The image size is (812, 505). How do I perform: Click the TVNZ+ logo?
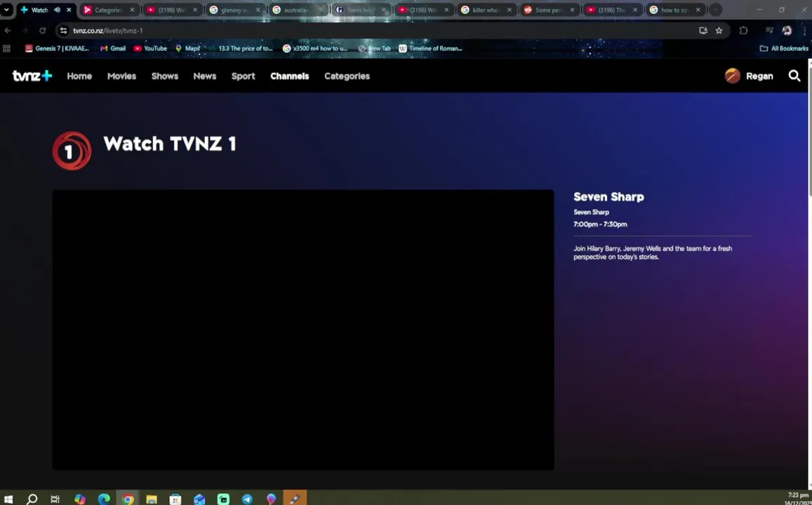click(x=32, y=76)
